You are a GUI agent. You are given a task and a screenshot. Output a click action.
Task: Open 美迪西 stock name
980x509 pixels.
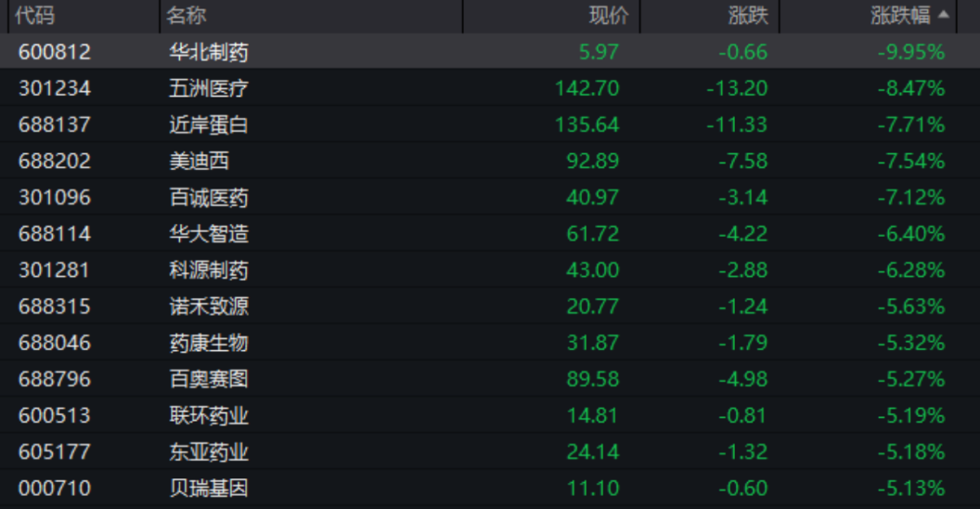coord(199,161)
